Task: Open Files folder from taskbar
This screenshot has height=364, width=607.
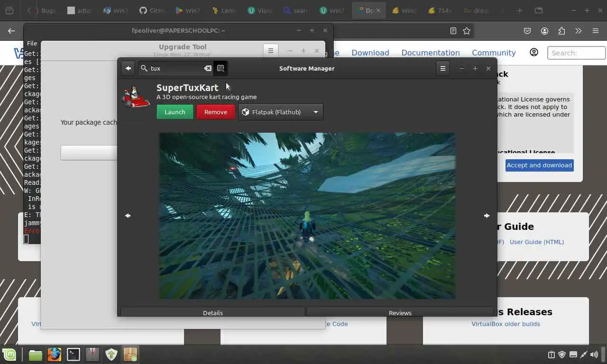Action: point(36,355)
